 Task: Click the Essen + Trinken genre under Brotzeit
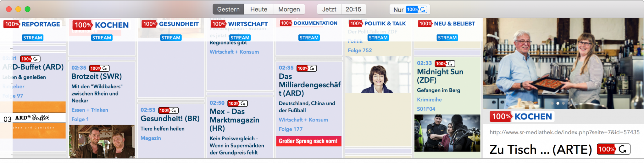[x=90, y=110]
